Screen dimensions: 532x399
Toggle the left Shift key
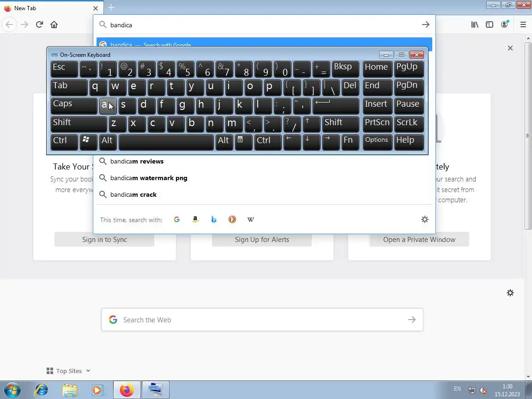pyautogui.click(x=79, y=124)
